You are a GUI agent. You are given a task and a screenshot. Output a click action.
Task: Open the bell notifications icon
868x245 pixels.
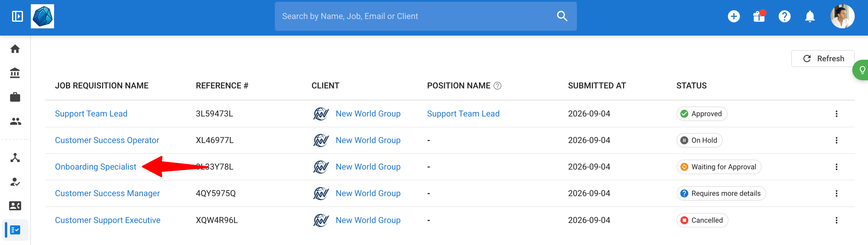pyautogui.click(x=810, y=16)
